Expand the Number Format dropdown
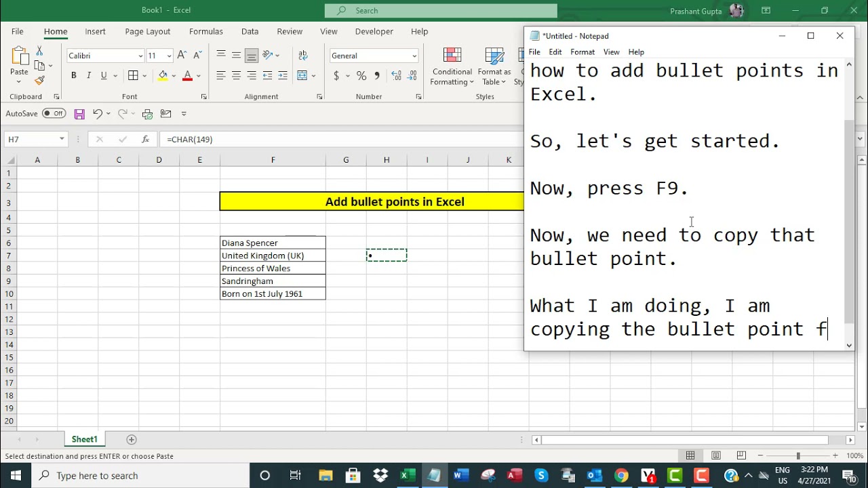 414,56
